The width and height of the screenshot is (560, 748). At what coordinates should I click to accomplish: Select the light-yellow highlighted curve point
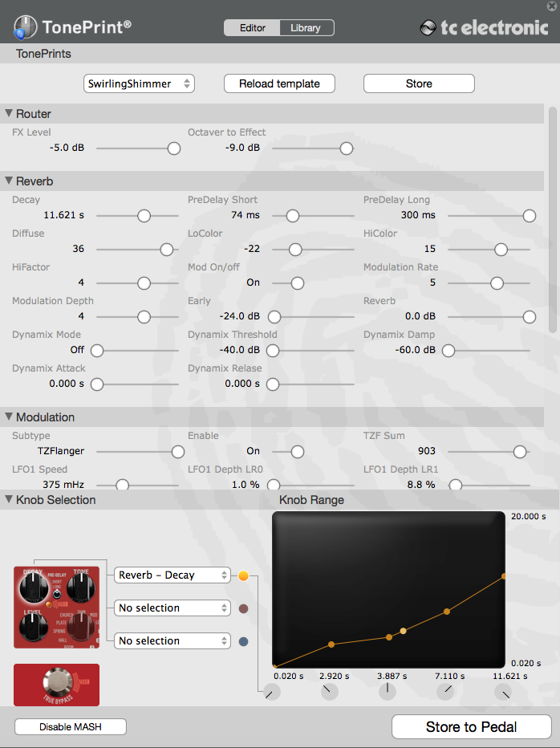pos(403,631)
